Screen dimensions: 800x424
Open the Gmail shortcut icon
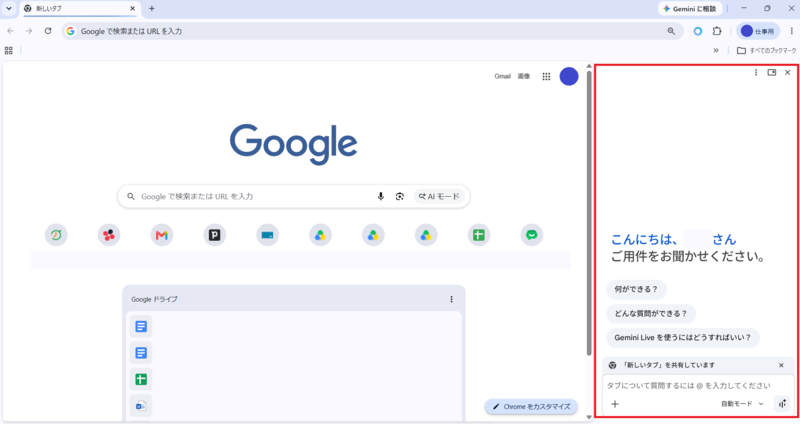pyautogui.click(x=162, y=235)
